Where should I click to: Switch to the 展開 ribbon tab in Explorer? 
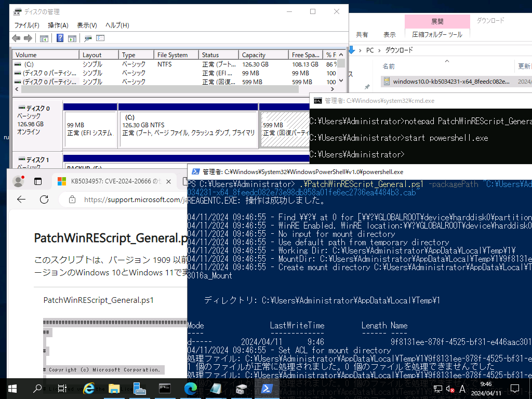point(437,21)
